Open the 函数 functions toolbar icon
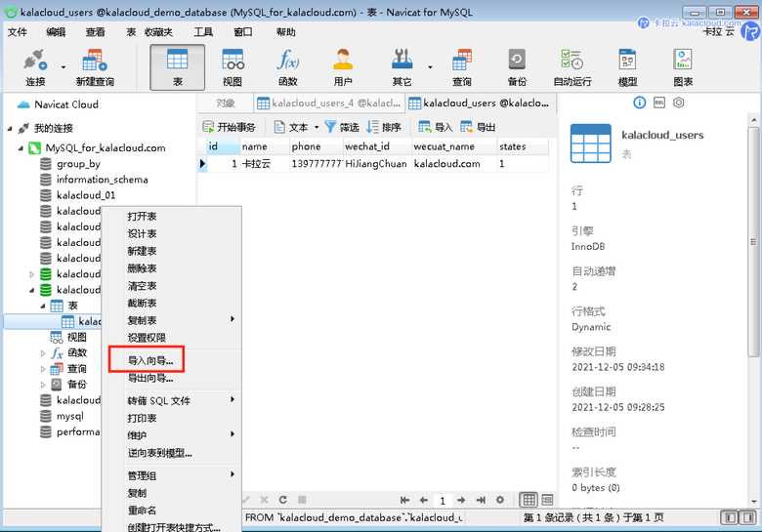This screenshot has width=762, height=532. [x=287, y=67]
